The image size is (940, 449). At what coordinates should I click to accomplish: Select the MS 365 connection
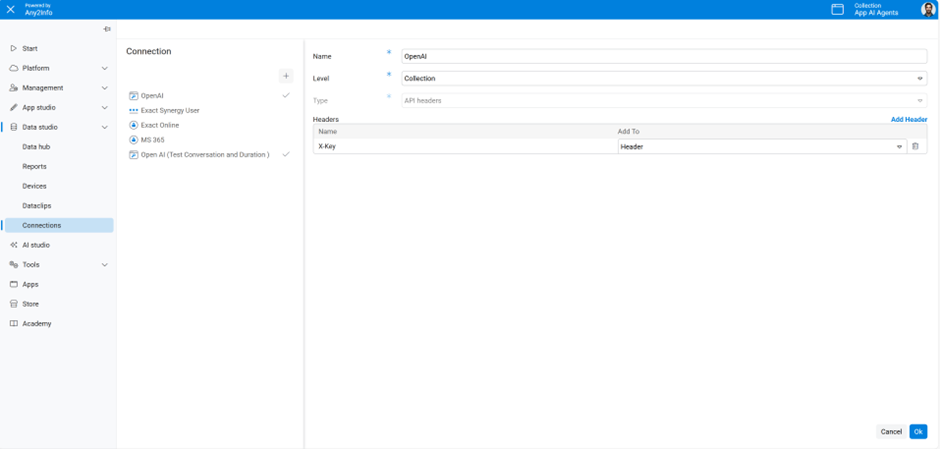pos(152,140)
